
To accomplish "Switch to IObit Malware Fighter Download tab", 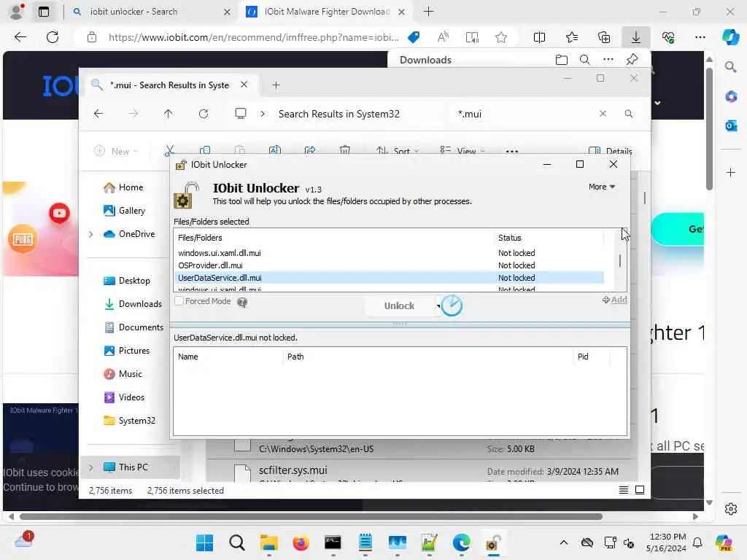I will coord(324,12).
